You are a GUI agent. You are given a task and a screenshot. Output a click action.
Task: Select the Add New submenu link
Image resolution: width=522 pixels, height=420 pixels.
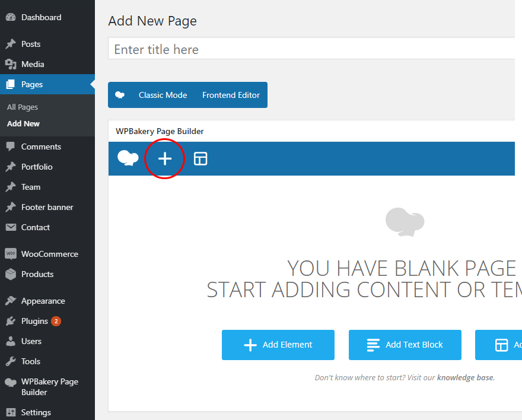click(x=23, y=123)
